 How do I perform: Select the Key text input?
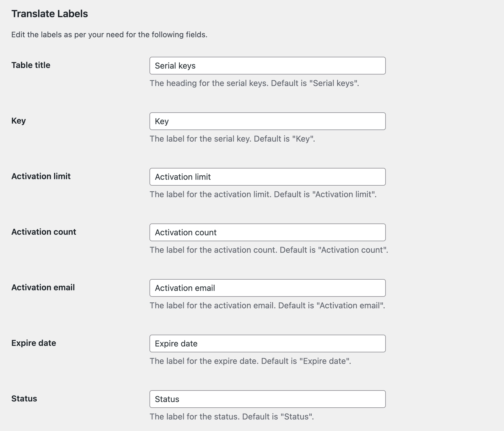click(267, 121)
